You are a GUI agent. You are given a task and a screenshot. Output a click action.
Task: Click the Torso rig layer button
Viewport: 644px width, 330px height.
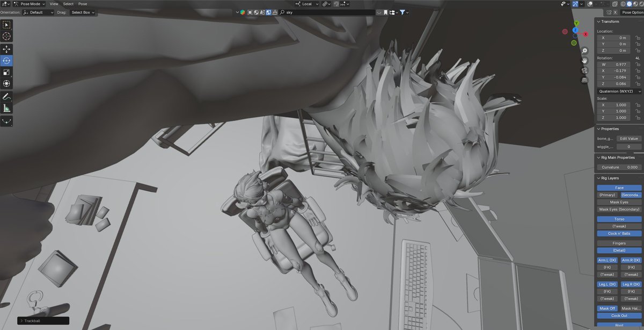coord(619,219)
